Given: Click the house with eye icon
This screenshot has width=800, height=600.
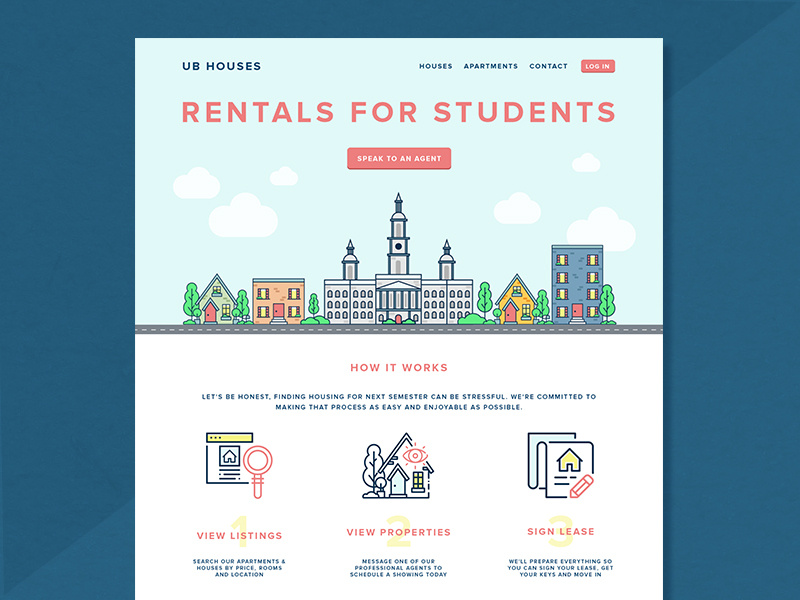Looking at the screenshot, I should point(398,465).
